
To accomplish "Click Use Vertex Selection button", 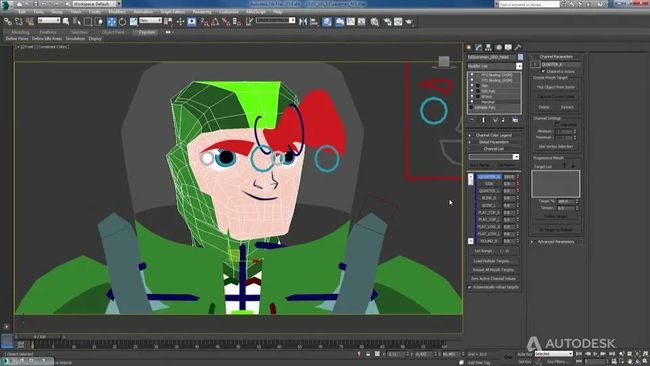I will (x=555, y=146).
